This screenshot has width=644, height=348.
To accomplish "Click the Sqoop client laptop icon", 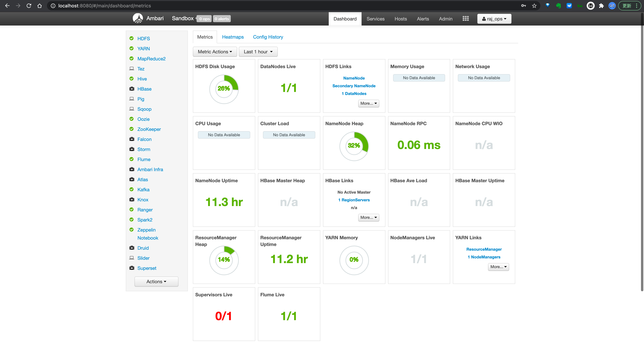I will click(131, 109).
